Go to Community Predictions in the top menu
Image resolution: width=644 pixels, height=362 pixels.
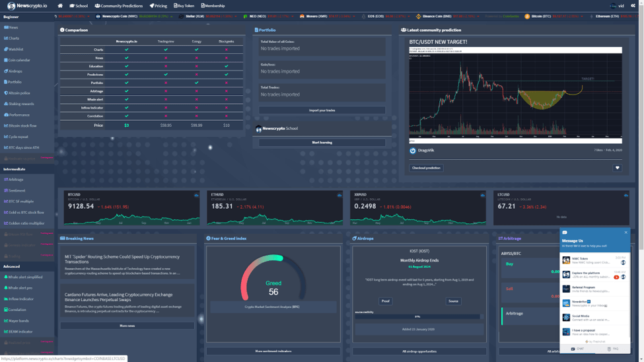tap(118, 6)
